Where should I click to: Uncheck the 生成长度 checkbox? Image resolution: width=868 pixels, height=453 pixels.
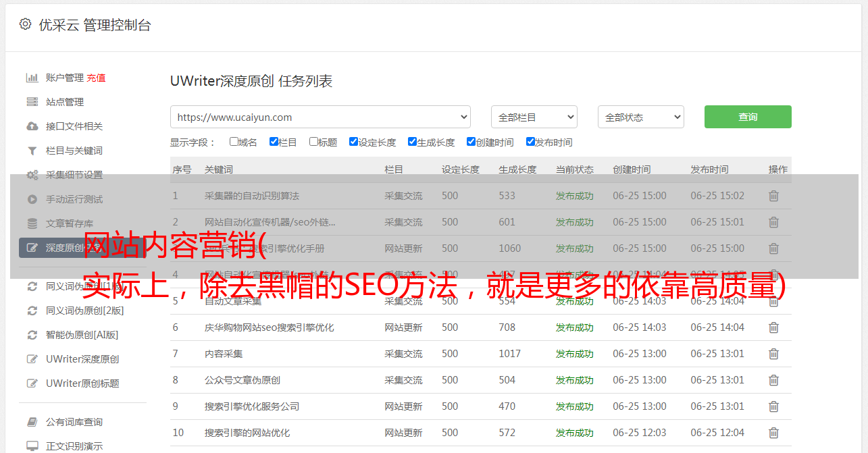tap(412, 142)
